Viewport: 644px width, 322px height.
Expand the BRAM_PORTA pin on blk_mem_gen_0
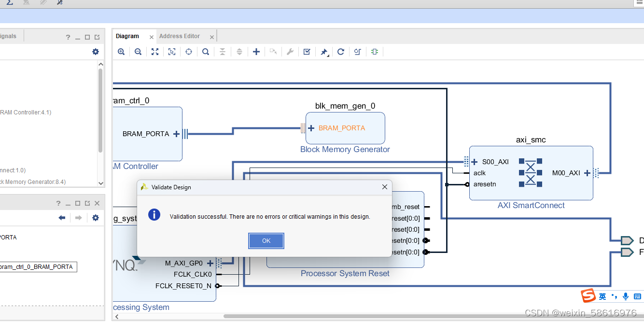tap(311, 128)
